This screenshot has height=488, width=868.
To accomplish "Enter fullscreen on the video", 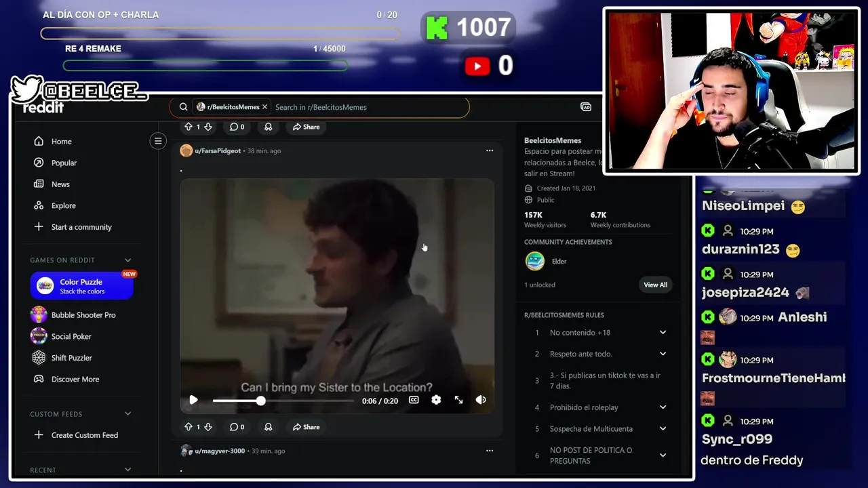I will (458, 400).
